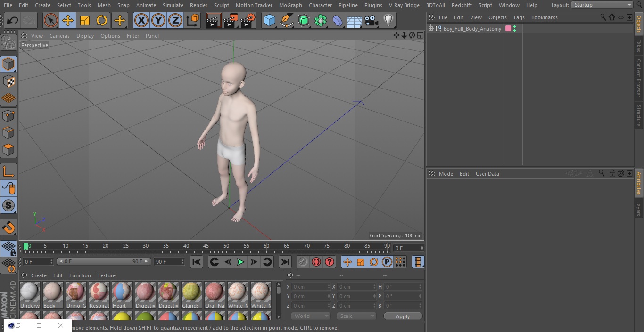
Task: Click the timeline preview range slider
Action: tap(104, 261)
